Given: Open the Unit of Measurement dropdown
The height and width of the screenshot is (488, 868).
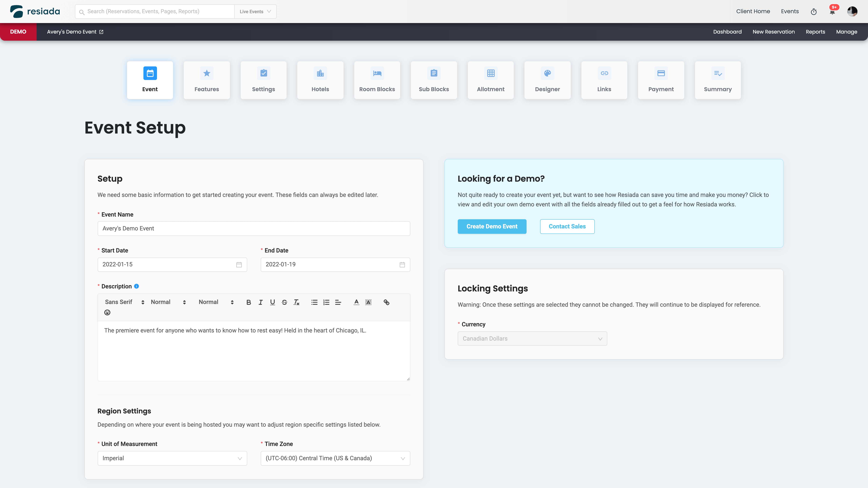Looking at the screenshot, I should pos(172,458).
